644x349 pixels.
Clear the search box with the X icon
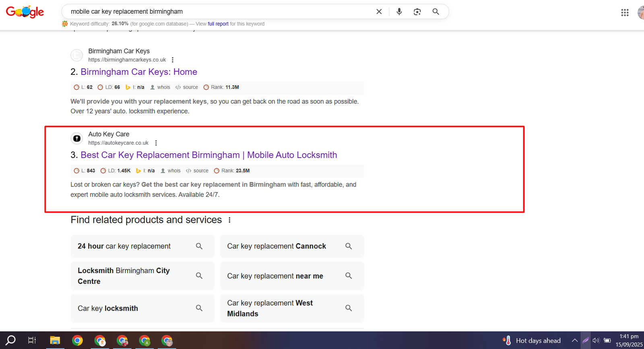[x=379, y=12]
